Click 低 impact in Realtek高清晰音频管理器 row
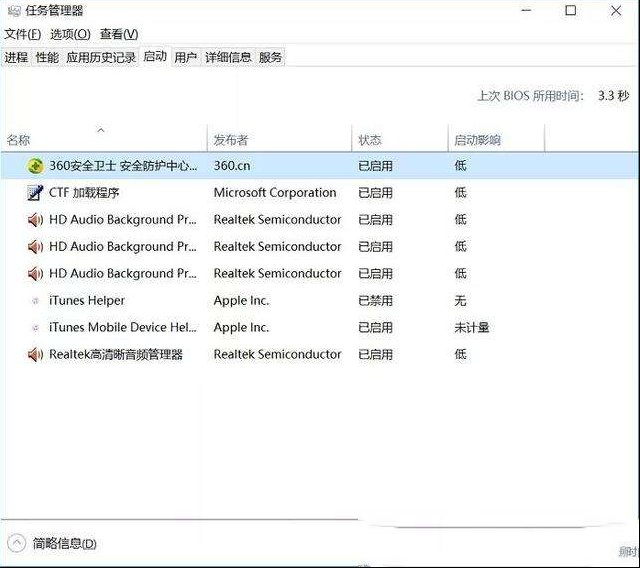The image size is (640, 568). pos(460,354)
